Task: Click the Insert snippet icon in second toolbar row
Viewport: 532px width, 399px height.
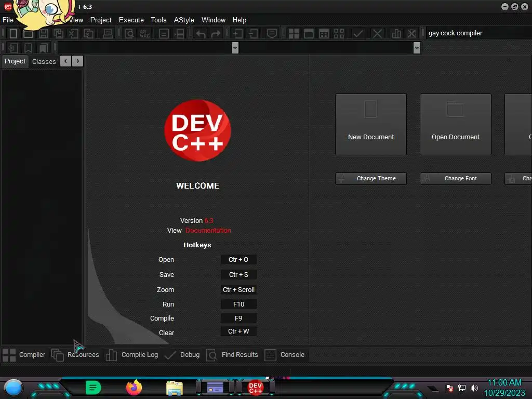Action: coord(13,48)
